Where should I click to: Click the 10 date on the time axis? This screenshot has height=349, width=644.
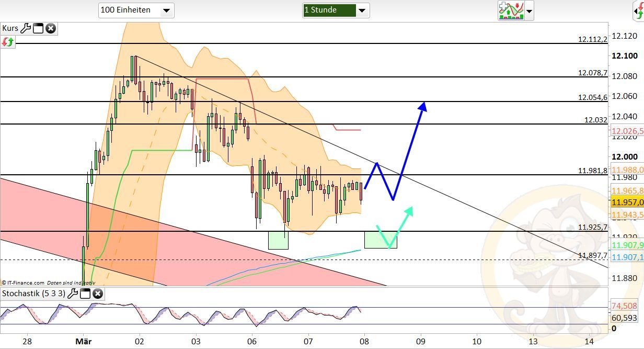click(476, 341)
